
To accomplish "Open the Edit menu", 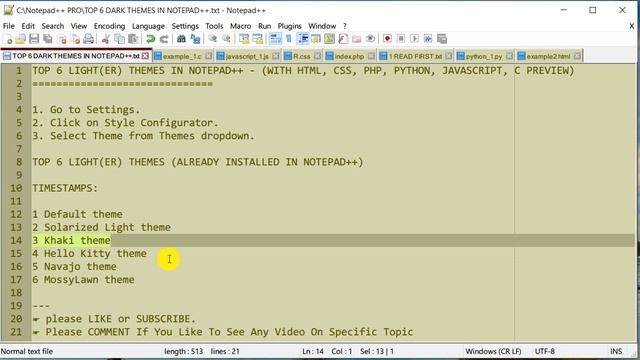I will pyautogui.click(x=28, y=26).
